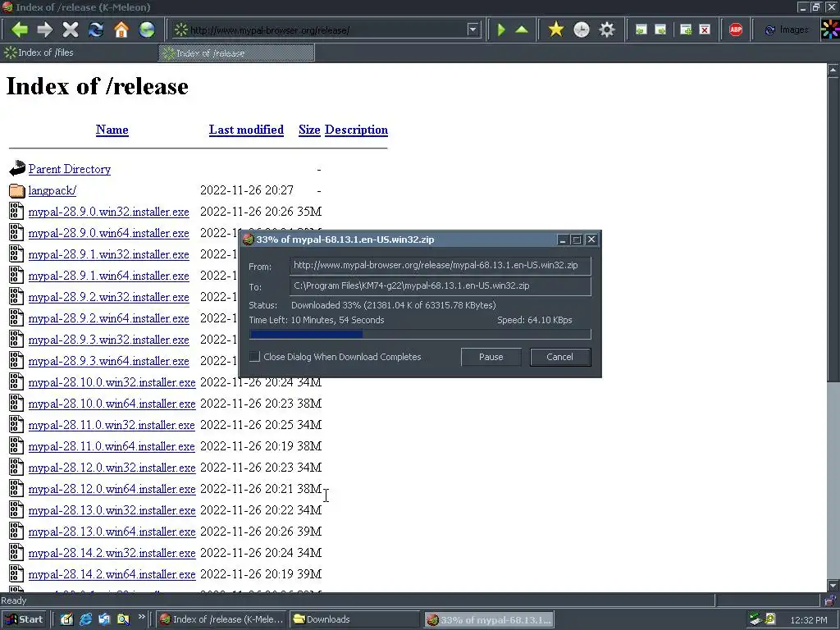The height and width of the screenshot is (630, 840).
Task: Click scrollbar down arrow
Action: pos(833,586)
